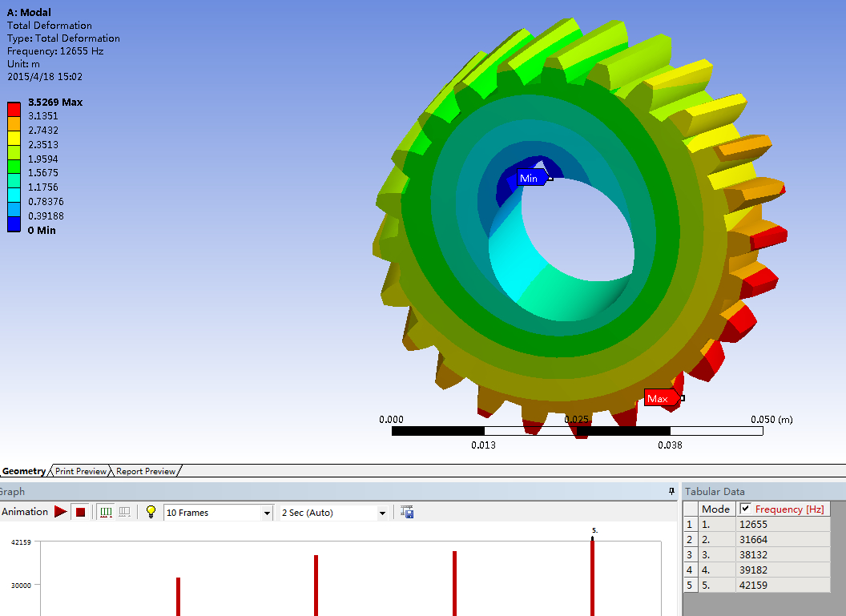Click the Max probe label on gear
This screenshot has width=846, height=616.
pyautogui.click(x=660, y=399)
